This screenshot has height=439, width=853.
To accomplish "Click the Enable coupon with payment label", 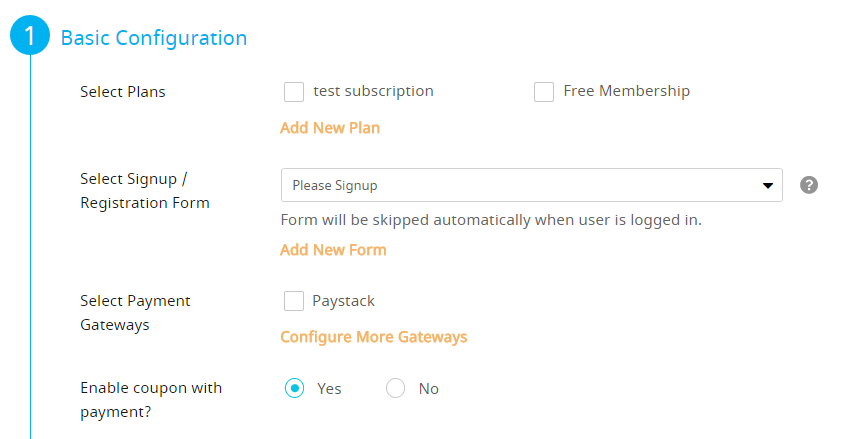I will pos(150,399).
